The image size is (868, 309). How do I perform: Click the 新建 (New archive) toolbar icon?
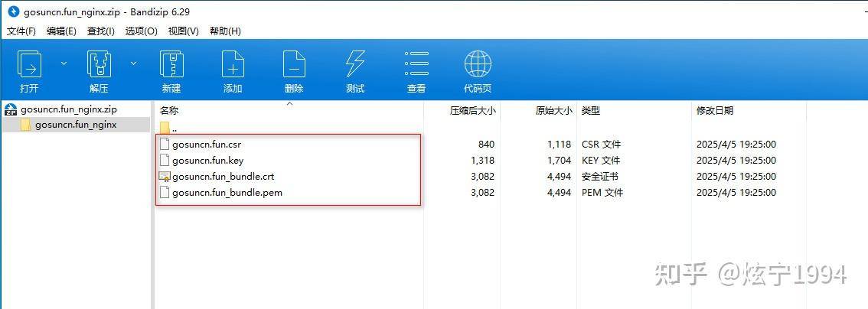(171, 63)
